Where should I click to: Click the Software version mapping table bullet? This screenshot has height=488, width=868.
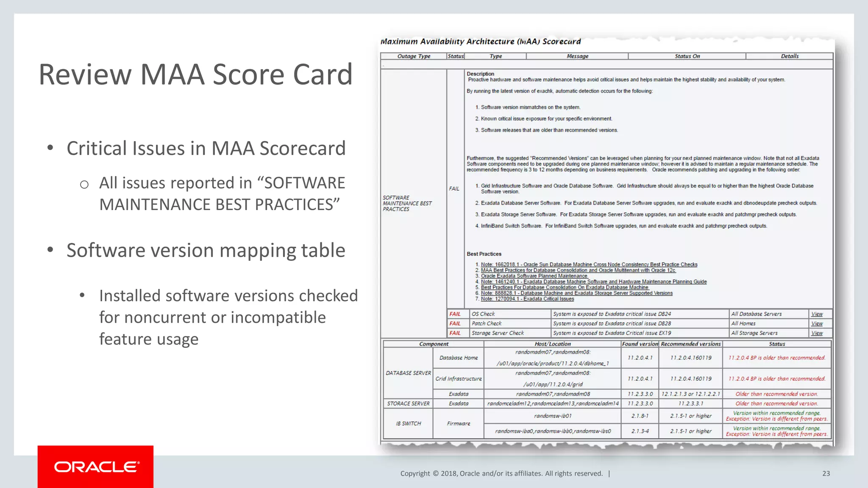tap(206, 250)
